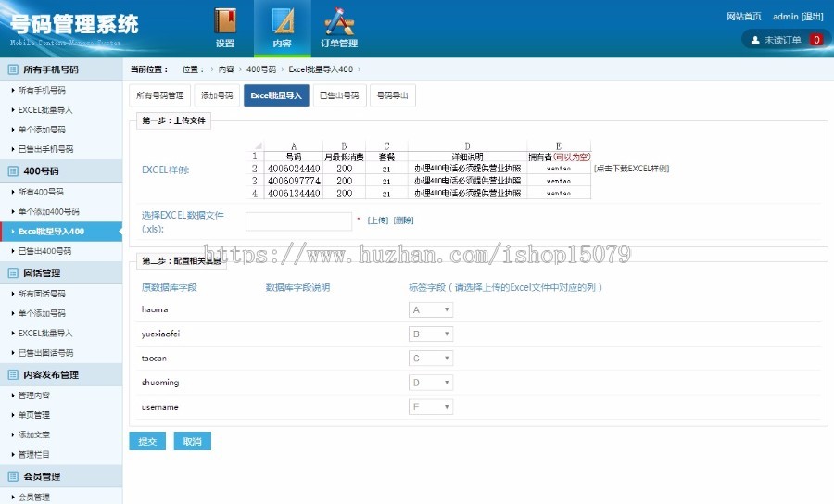The width and height of the screenshot is (834, 504).
Task: Open 添加文章 sidebar item
Action: click(34, 435)
